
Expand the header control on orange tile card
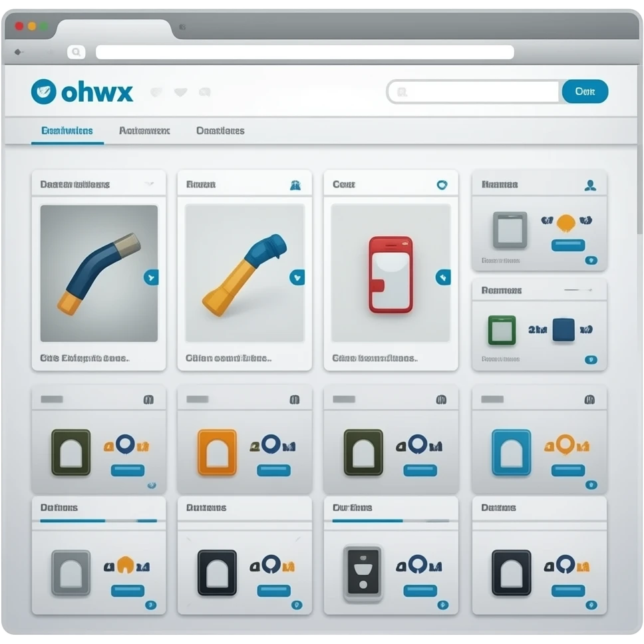[295, 400]
